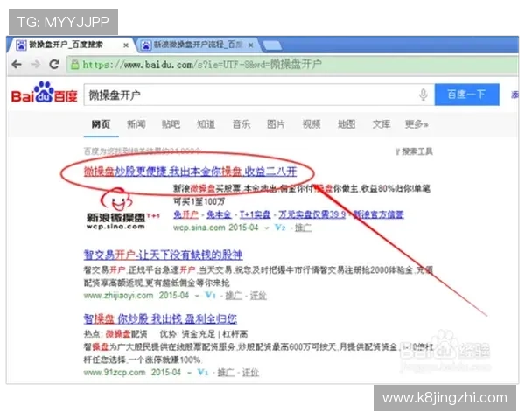Open result 微操盘炒股更便捷 我出本金你操盘
The image size is (525, 420).
[190, 171]
